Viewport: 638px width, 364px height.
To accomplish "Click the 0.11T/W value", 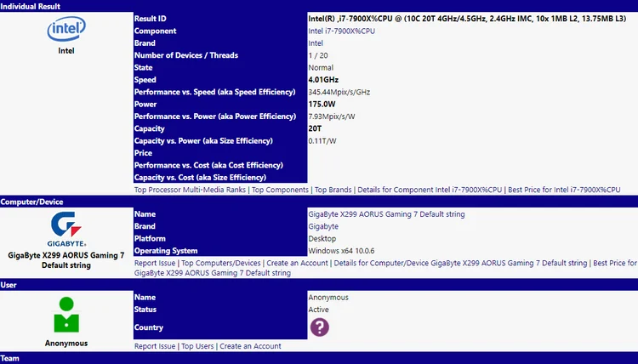I will (322, 140).
